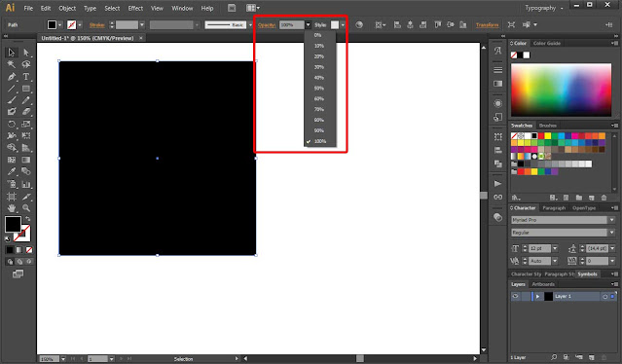Select the Rectangle tool
This screenshot has width=622, height=364.
(26, 89)
